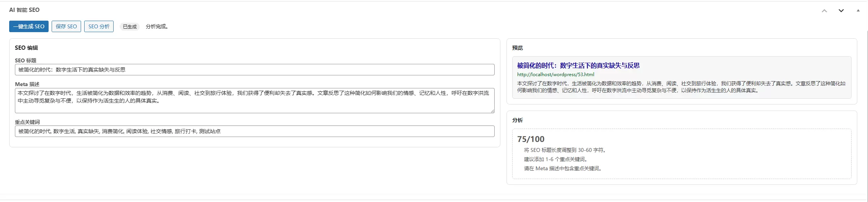This screenshot has height=202, width=868.
Task: Save with the 保存 SEO button
Action: [66, 26]
